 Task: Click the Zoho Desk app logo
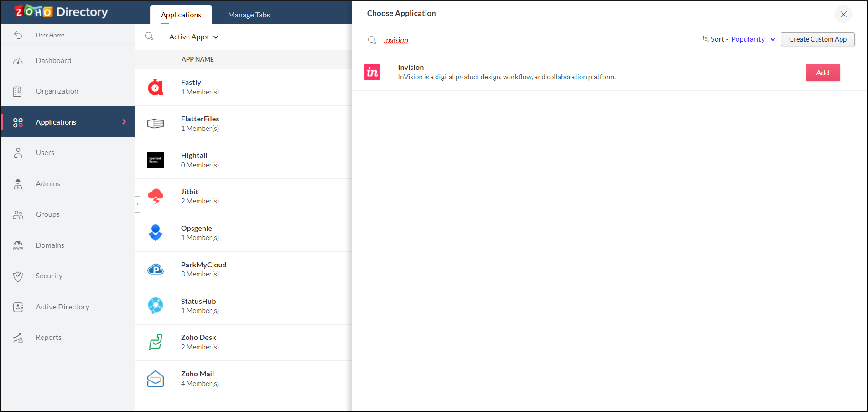[156, 342]
